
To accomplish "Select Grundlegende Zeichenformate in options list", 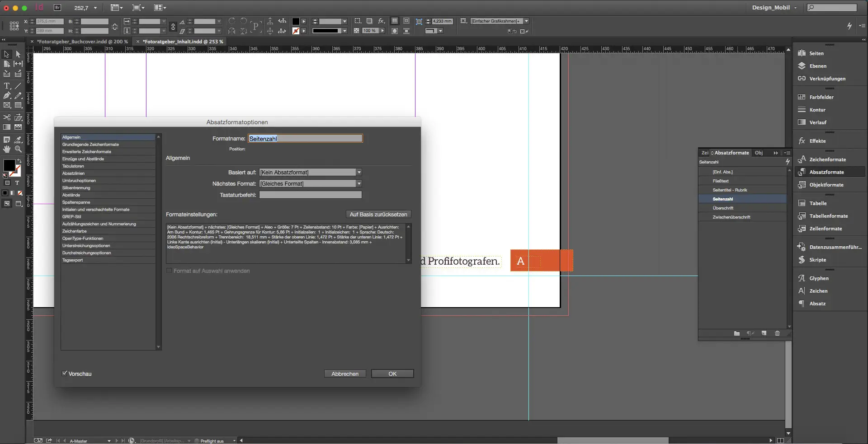I will (90, 144).
